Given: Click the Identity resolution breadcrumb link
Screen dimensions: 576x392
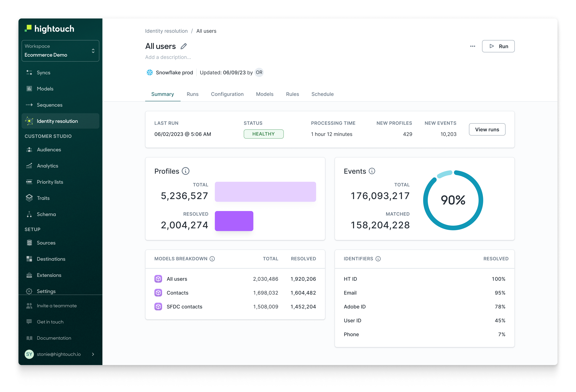Looking at the screenshot, I should pyautogui.click(x=166, y=31).
